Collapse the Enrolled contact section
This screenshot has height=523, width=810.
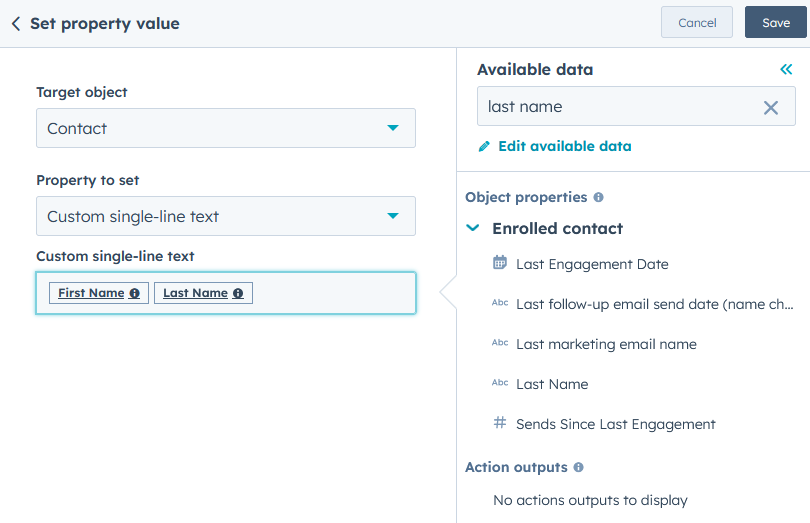click(473, 229)
